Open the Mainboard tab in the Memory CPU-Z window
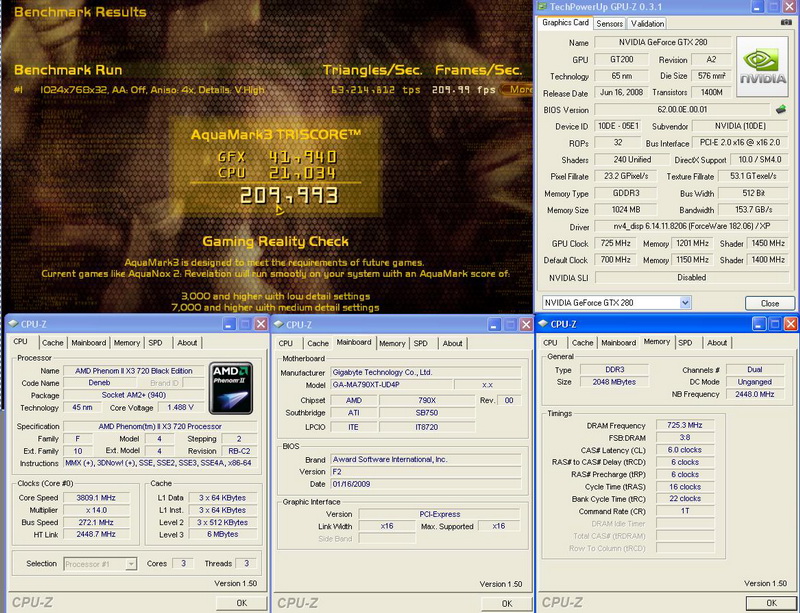 tap(618, 343)
